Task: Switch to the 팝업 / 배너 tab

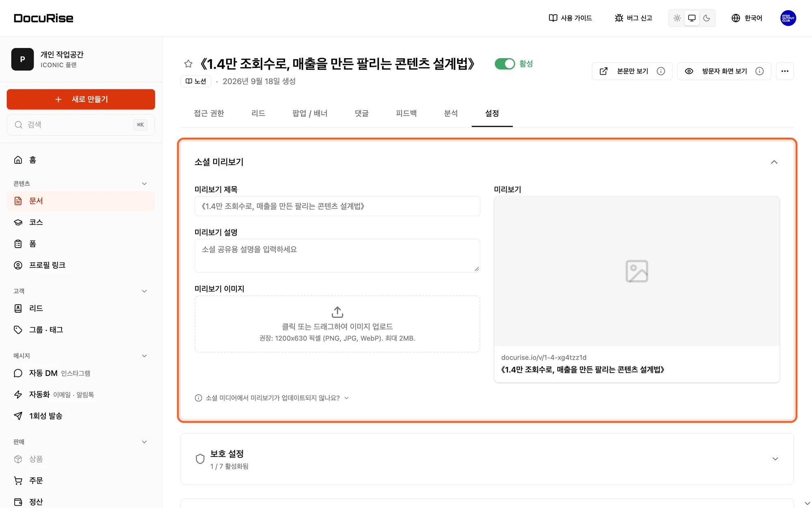Action: click(x=310, y=113)
